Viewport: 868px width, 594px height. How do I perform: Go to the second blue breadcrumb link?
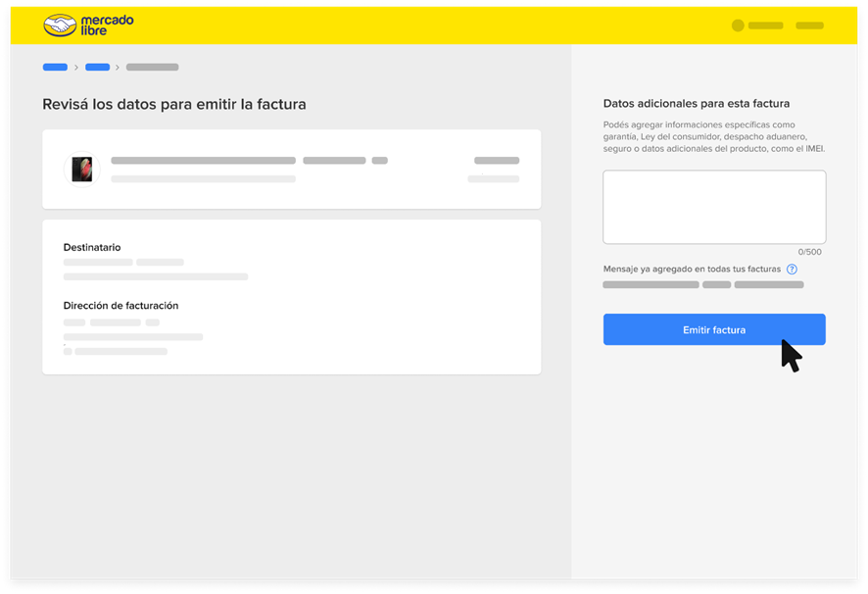(x=97, y=68)
